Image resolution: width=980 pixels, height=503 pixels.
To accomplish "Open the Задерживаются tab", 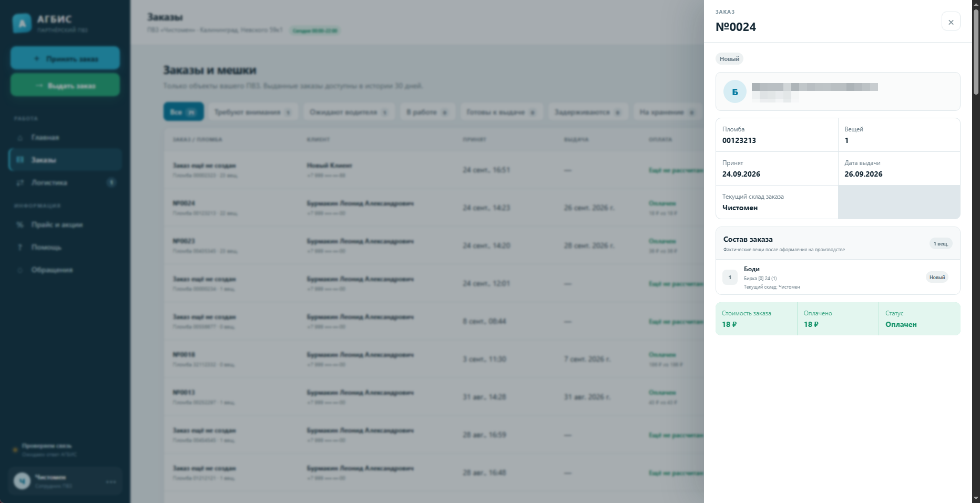I will tap(588, 112).
